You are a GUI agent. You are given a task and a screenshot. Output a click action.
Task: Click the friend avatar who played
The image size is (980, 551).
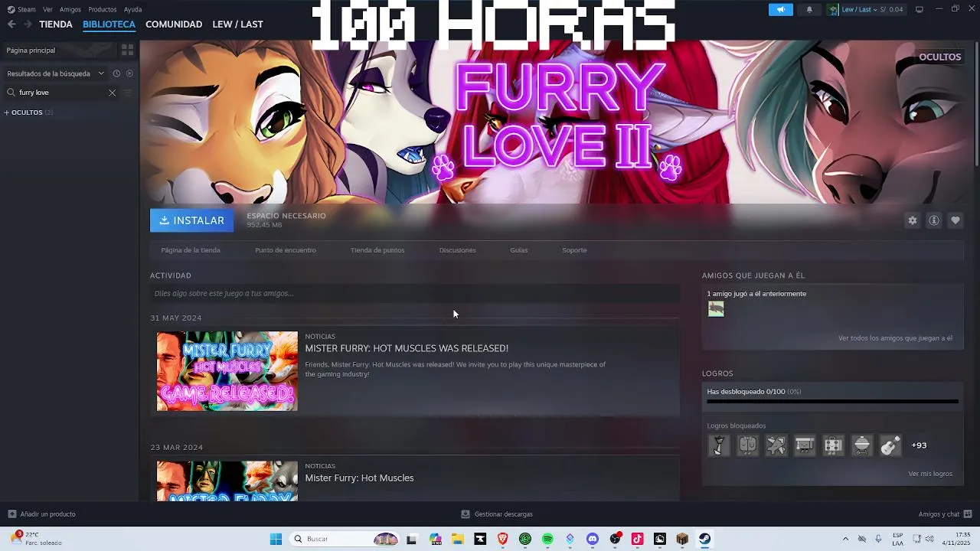pos(716,309)
